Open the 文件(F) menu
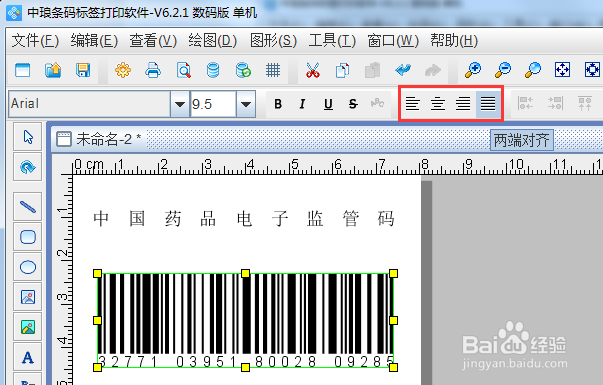The height and width of the screenshot is (385, 603). pos(35,40)
